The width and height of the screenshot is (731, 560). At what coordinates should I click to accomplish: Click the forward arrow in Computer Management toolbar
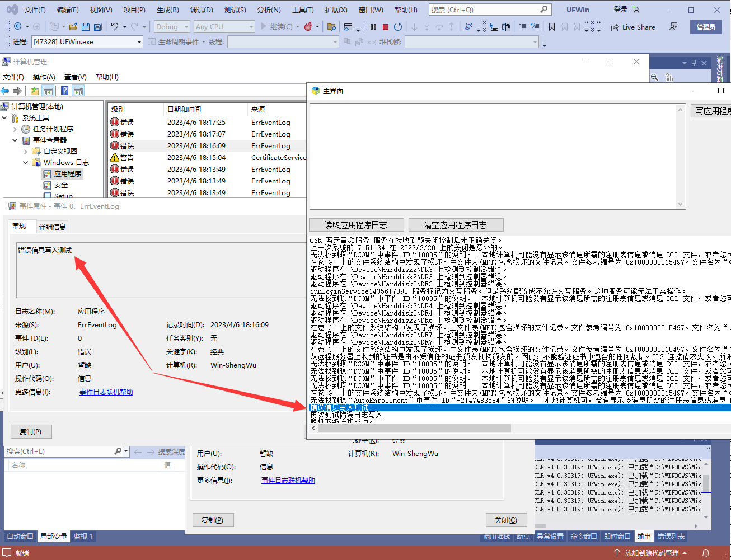pos(17,91)
